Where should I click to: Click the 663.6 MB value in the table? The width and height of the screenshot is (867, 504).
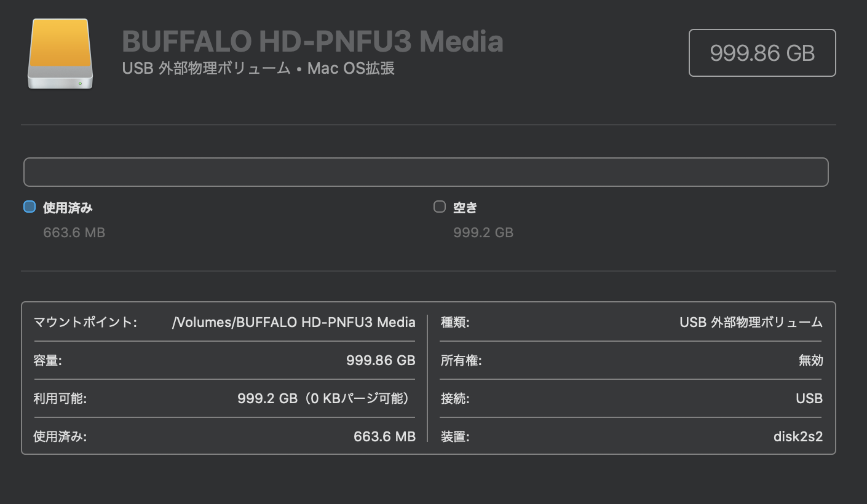click(x=384, y=436)
